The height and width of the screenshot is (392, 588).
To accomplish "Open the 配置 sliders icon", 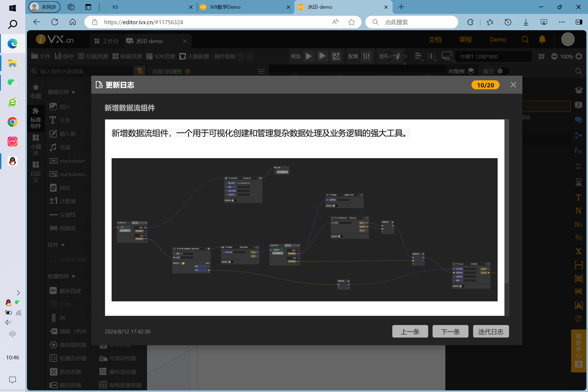I will click(366, 56).
